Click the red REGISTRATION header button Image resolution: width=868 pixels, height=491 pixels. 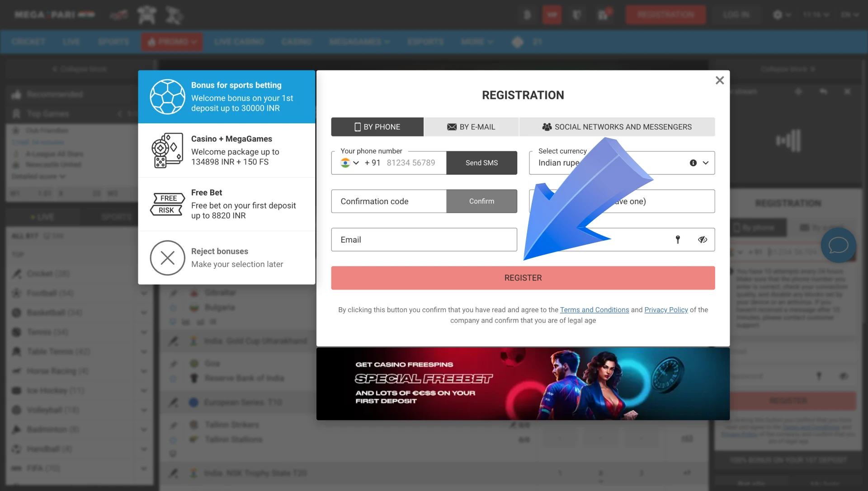coord(666,15)
